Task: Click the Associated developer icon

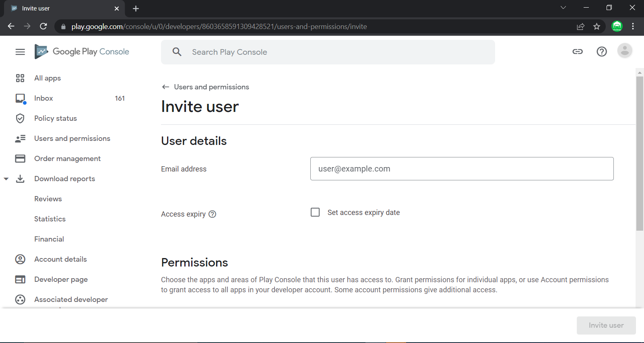Action: 20,300
